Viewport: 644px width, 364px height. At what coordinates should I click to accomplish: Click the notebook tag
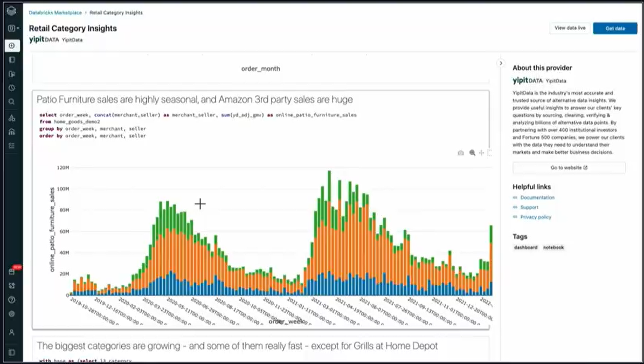pos(553,248)
